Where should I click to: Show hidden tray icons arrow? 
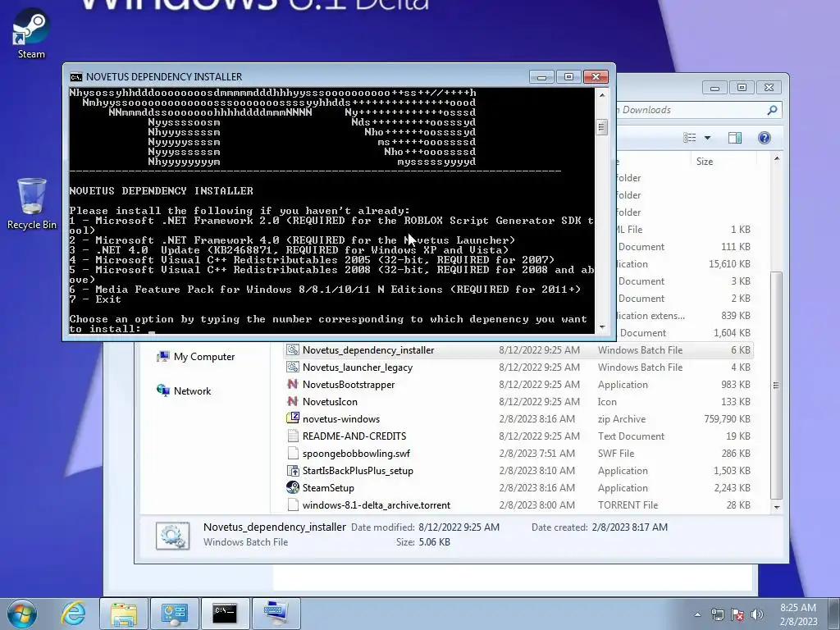coord(697,614)
